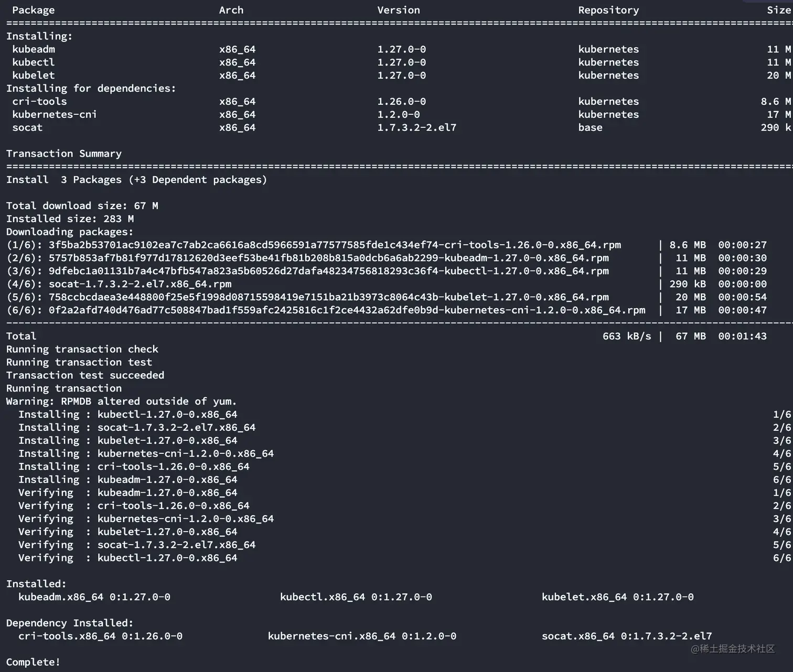793x672 pixels.
Task: Click 'kubectl' in the Installing table
Action: (34, 62)
